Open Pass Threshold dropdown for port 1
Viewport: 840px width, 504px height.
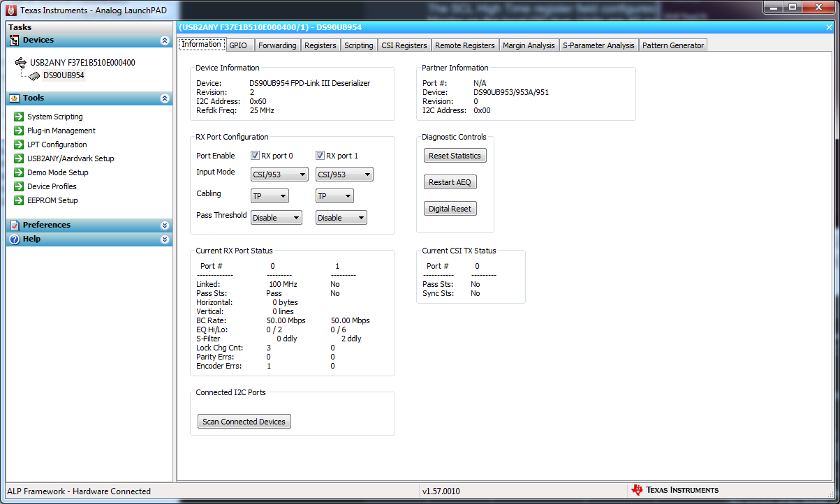tap(341, 218)
